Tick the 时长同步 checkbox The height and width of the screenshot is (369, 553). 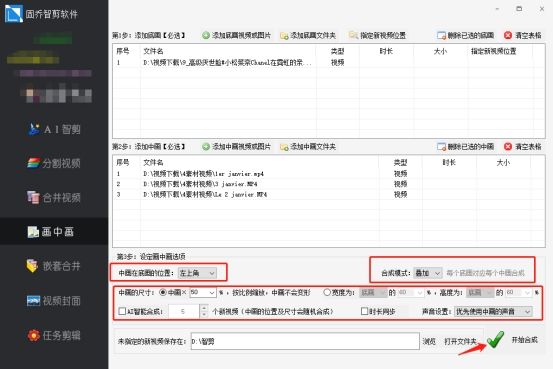point(364,311)
